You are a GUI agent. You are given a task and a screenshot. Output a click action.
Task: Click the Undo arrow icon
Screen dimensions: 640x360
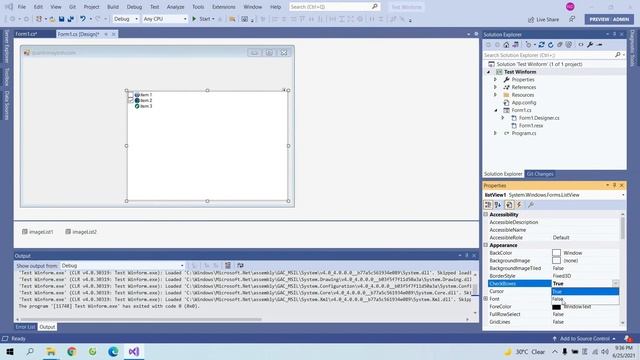point(83,19)
